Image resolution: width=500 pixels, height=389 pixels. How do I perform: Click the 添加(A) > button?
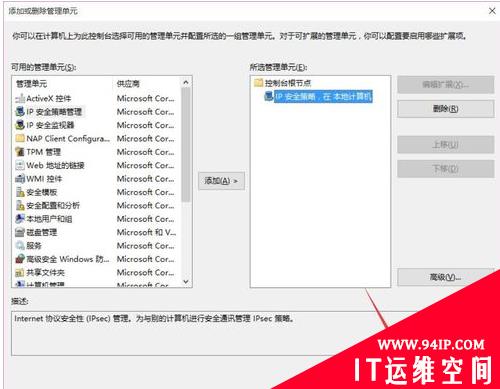click(221, 181)
